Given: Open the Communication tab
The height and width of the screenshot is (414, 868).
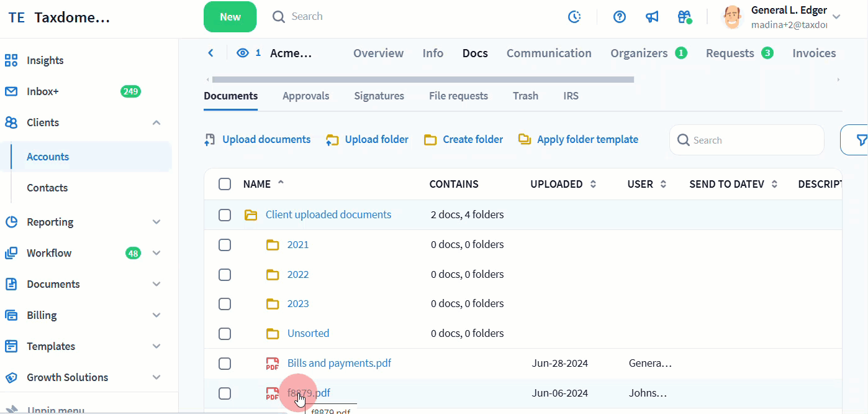Looking at the screenshot, I should coord(549,53).
